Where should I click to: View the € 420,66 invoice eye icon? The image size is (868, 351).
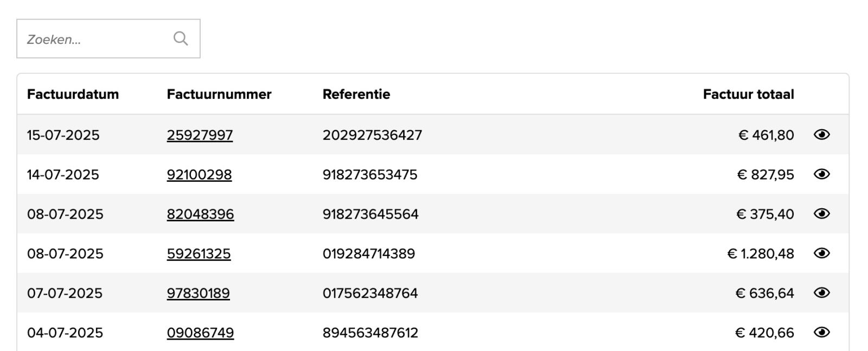[821, 333]
